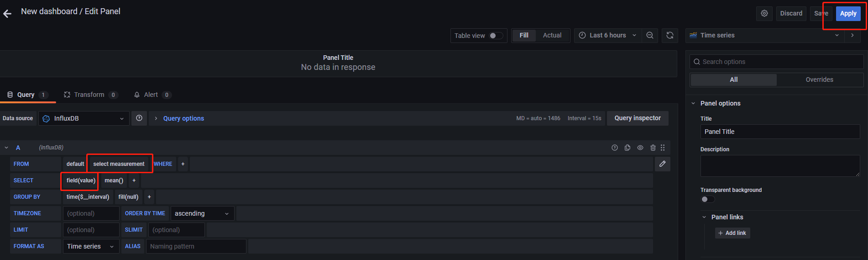Click the Apply button
The height and width of the screenshot is (260, 868).
(848, 14)
